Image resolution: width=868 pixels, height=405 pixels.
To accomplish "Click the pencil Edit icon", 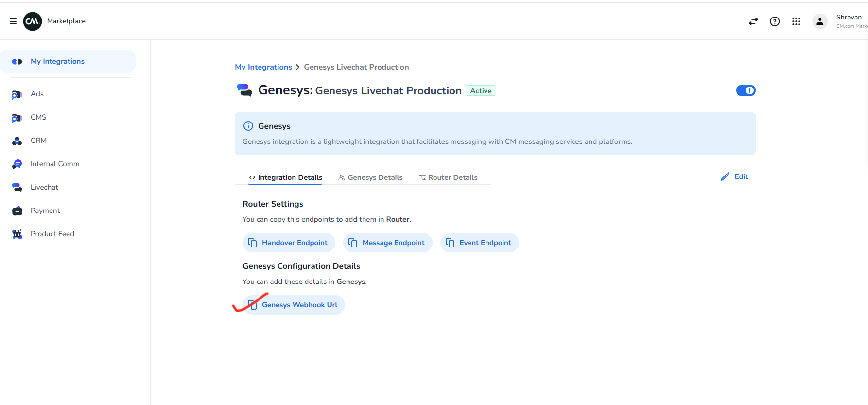I will tap(725, 176).
